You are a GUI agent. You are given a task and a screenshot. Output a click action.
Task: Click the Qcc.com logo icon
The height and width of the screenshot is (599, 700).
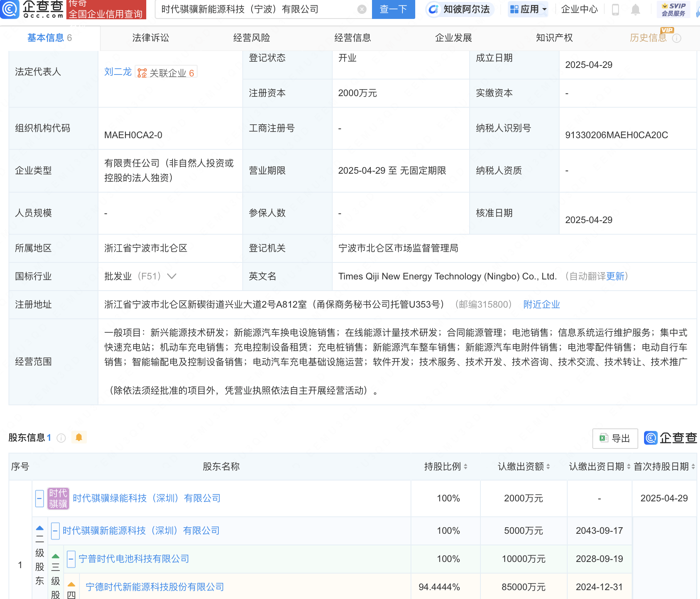coord(10,9)
